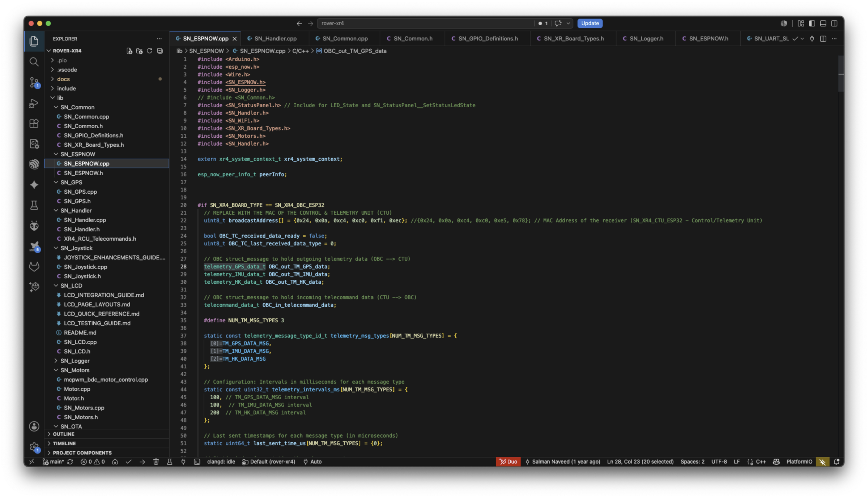This screenshot has width=868, height=498.
Task: Open the Testing flask view
Action: click(x=34, y=205)
